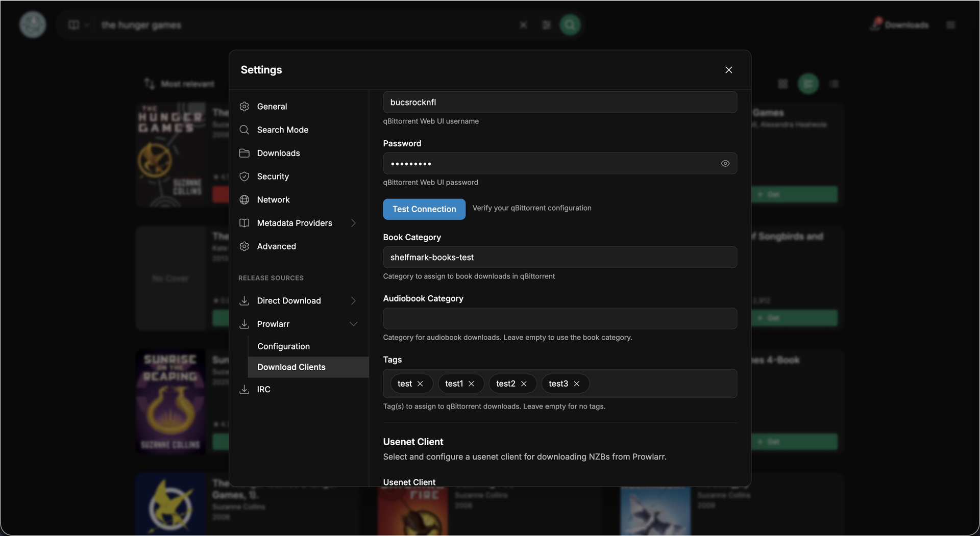
Task: Focus the Book Category input field
Action: pyautogui.click(x=560, y=258)
